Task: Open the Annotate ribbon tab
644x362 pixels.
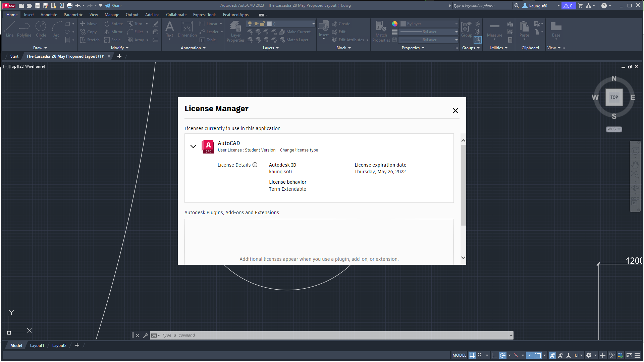Action: coord(49,15)
